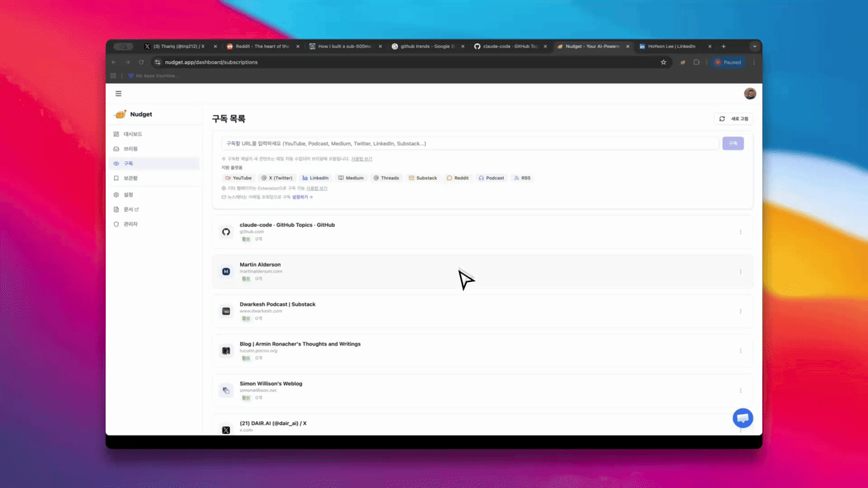This screenshot has width=868, height=488.
Task: Open the first 사용법 보기 usage link
Action: (361, 159)
